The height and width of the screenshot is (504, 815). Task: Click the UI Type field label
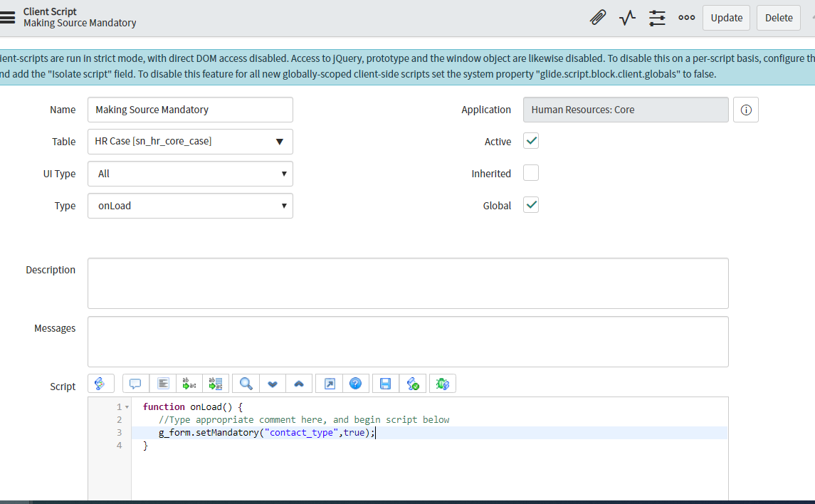pyautogui.click(x=59, y=174)
